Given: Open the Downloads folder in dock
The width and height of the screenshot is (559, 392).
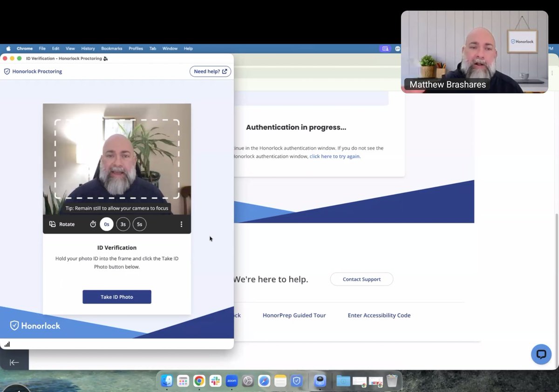Looking at the screenshot, I should [x=343, y=381].
